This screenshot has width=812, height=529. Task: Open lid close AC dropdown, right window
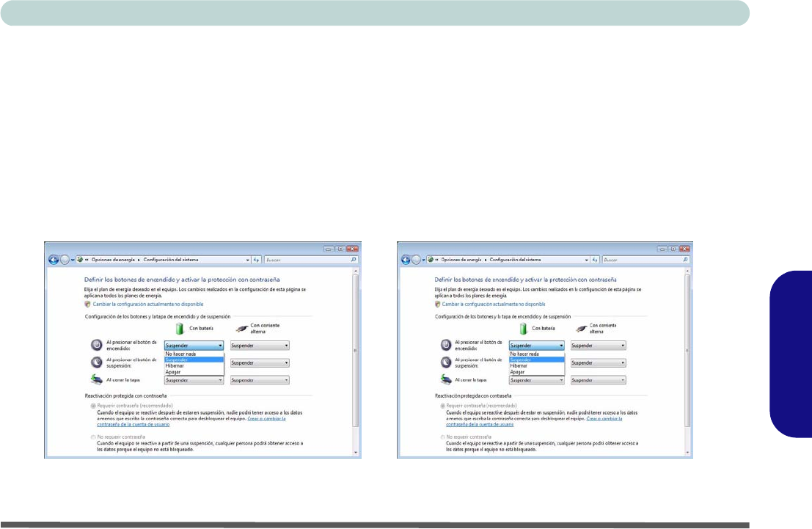coord(598,380)
